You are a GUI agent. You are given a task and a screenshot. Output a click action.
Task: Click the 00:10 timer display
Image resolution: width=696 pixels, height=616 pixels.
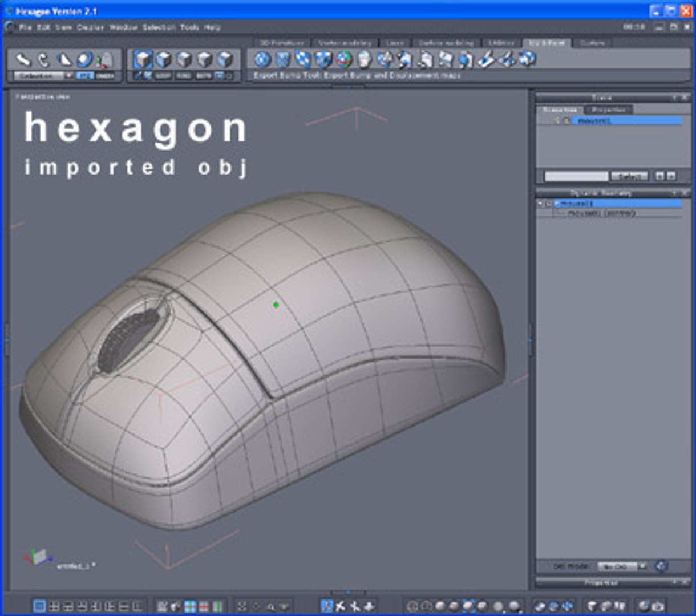pos(634,27)
